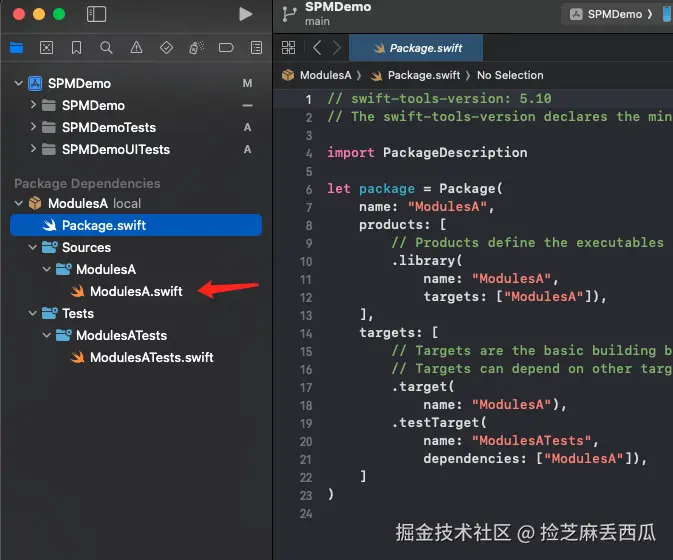Run the project with Play button
The image size is (673, 560).
pyautogui.click(x=246, y=14)
